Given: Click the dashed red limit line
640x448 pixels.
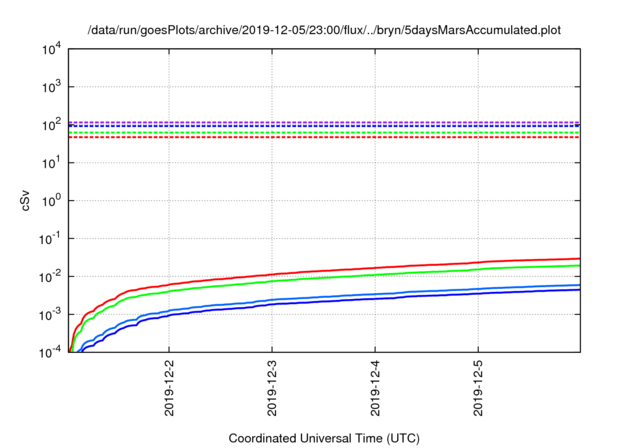Looking at the screenshot, I should click(x=324, y=138).
